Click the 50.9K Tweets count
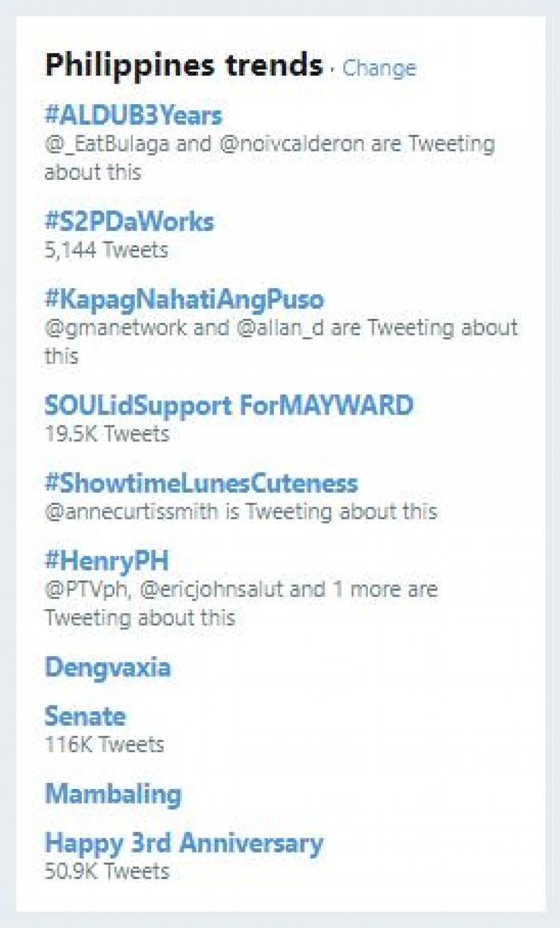This screenshot has width=560, height=928. pyautogui.click(x=106, y=871)
